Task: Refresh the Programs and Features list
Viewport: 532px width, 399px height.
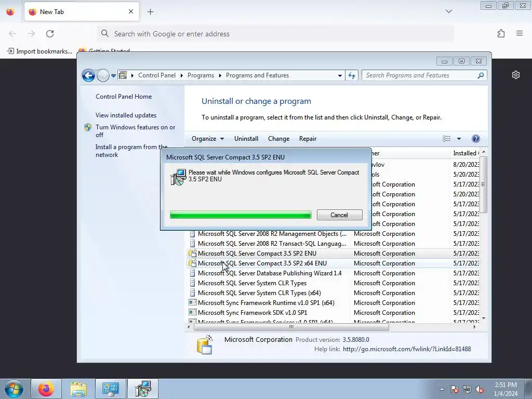Action: [352, 76]
